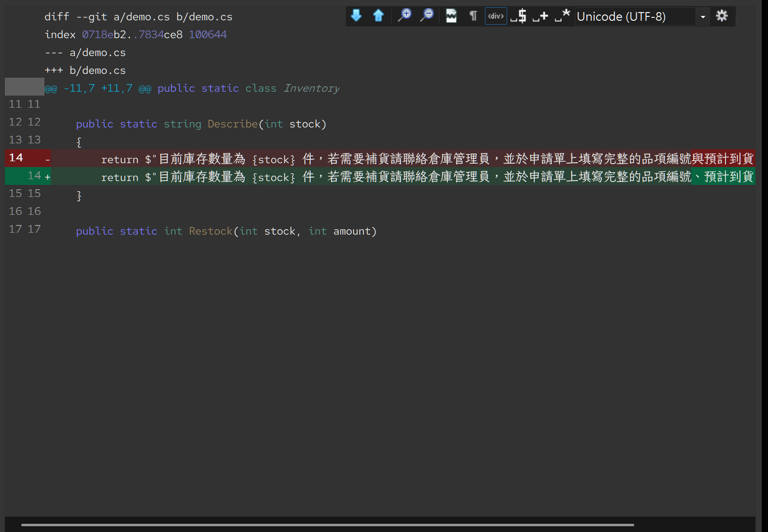
Task: Show entire file using torn-page icon
Action: point(451,16)
